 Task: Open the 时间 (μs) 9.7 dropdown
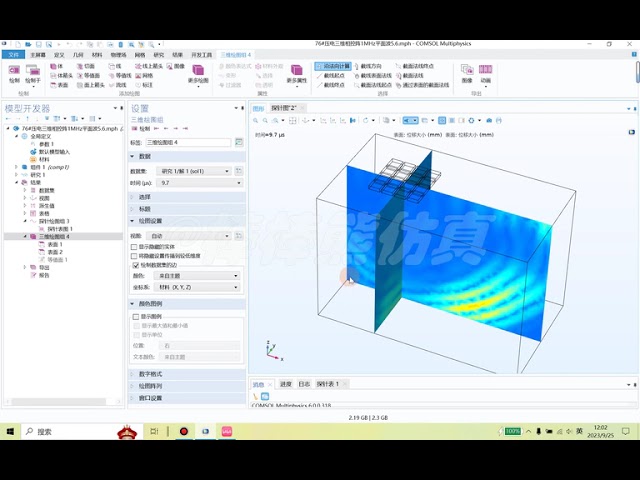click(x=200, y=183)
